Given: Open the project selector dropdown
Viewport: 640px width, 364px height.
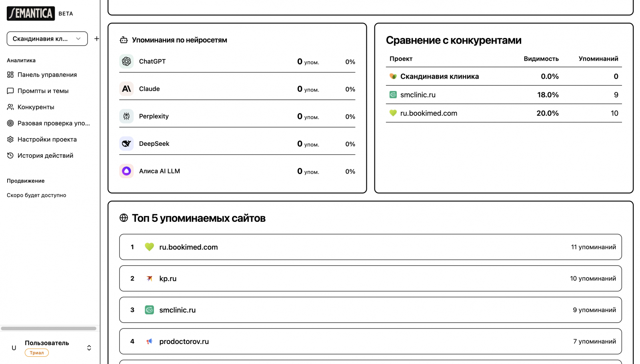Looking at the screenshot, I should [x=47, y=39].
